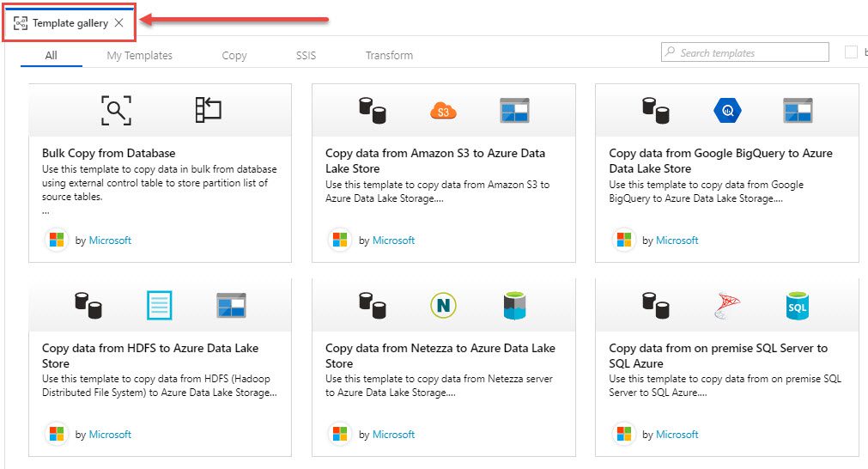Image resolution: width=868 pixels, height=469 pixels.
Task: Click the Search templates field
Action: [x=745, y=52]
